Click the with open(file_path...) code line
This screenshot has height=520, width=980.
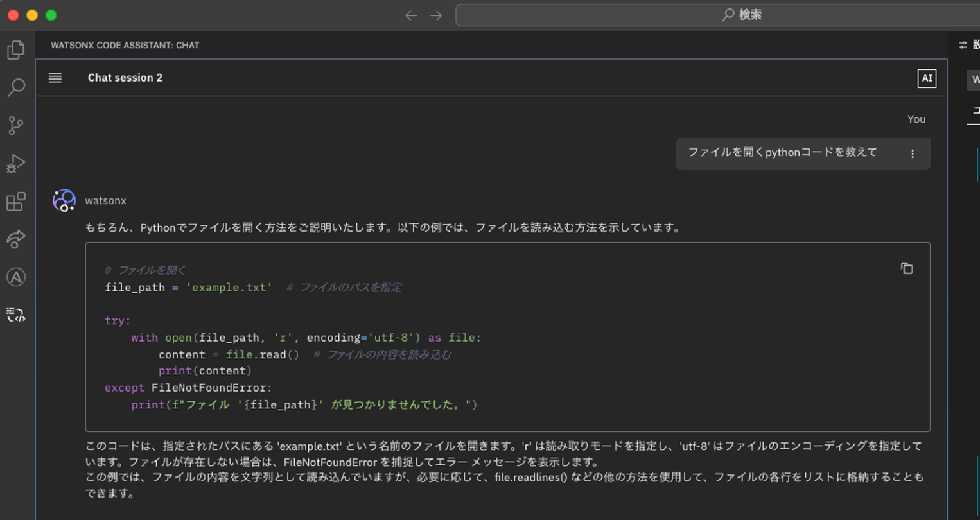(306, 338)
